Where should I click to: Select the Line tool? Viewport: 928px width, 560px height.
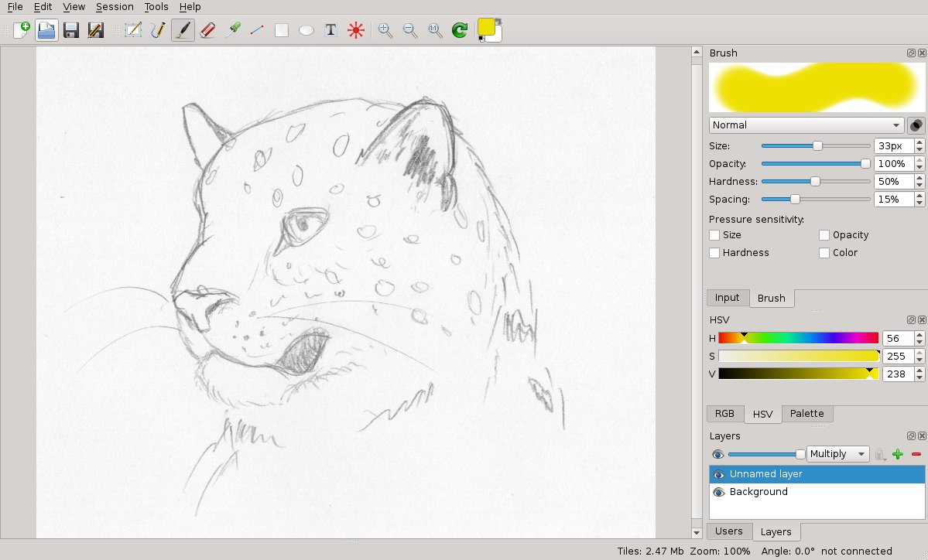click(257, 30)
